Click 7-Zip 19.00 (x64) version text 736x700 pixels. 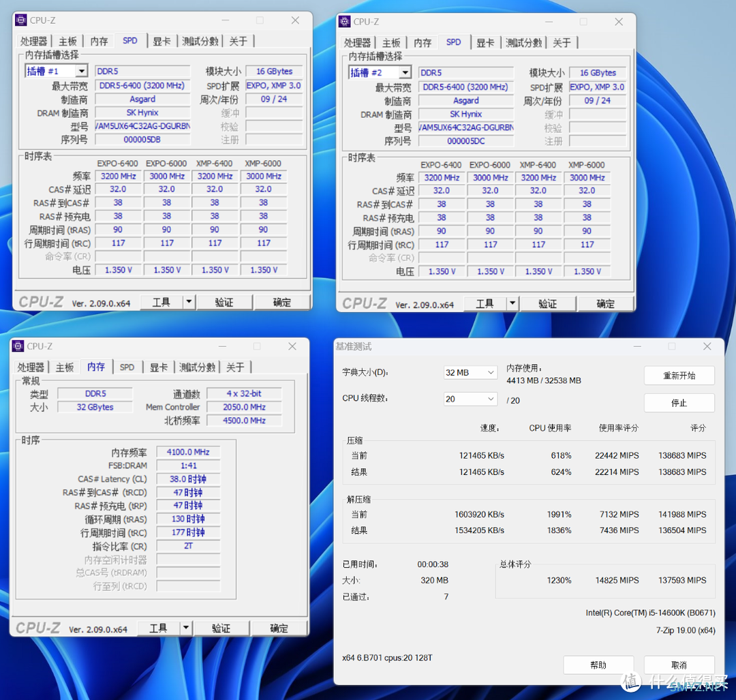[x=686, y=630]
